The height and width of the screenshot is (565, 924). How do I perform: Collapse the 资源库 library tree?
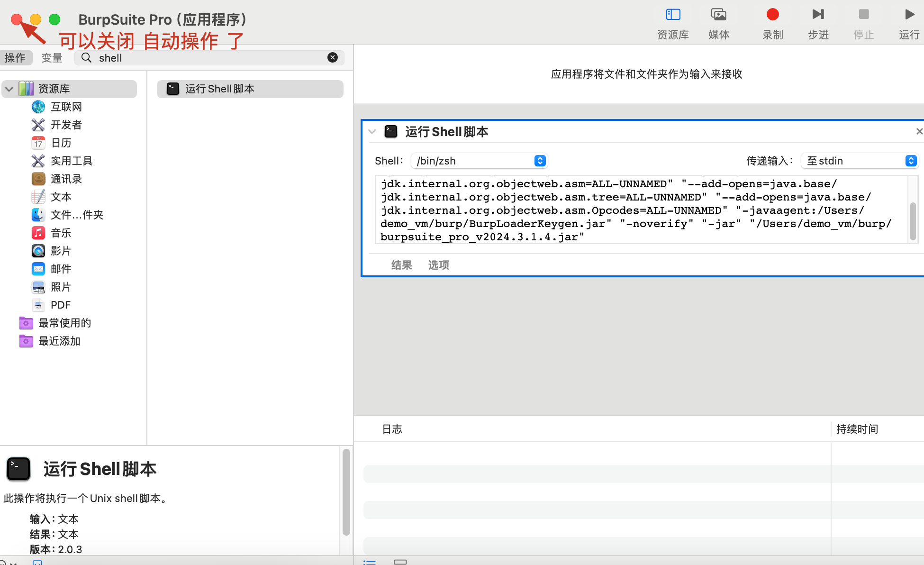tap(9, 89)
